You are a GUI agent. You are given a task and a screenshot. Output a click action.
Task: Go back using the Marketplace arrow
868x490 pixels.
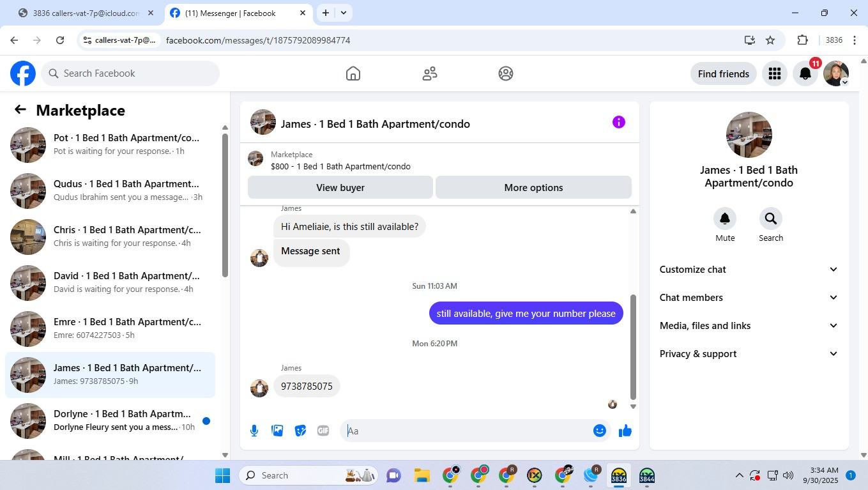(x=20, y=110)
